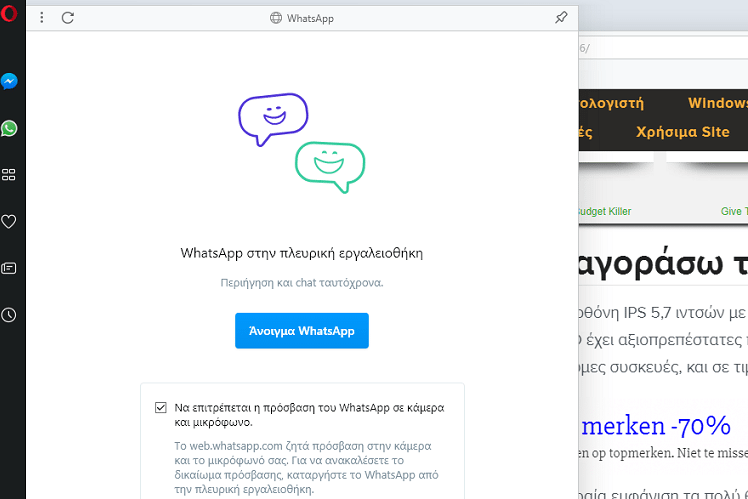Image resolution: width=748 pixels, height=499 pixels.
Task: Select the WhatsApp sidebar icon
Action: [x=9, y=128]
